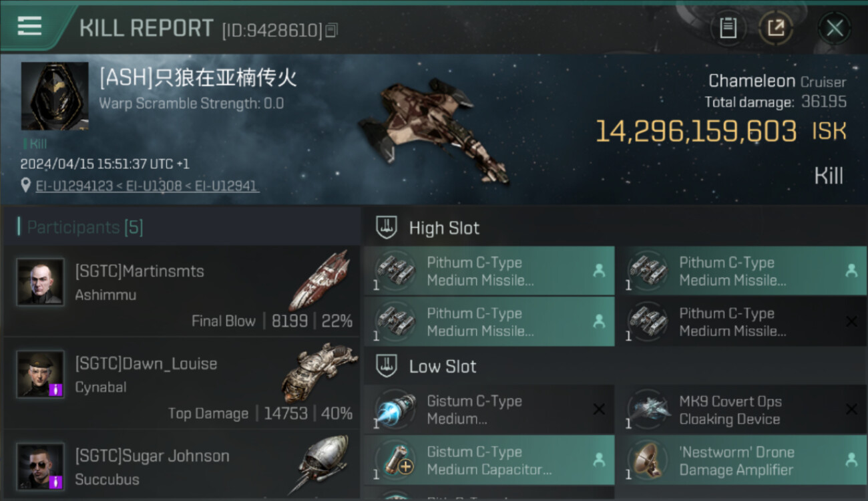Tap the purple info badge on Dawn_Louise
This screenshot has height=501, width=868.
pyautogui.click(x=56, y=389)
